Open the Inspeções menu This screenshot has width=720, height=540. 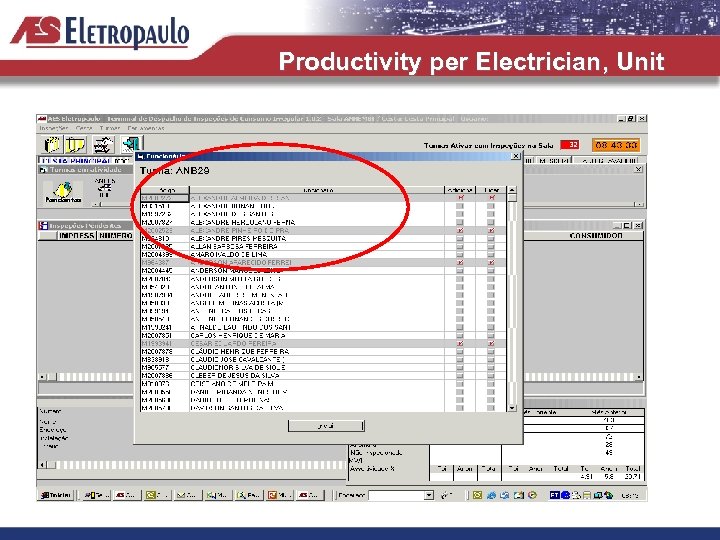53,128
